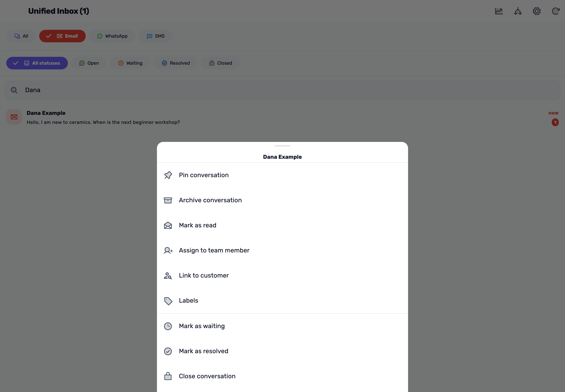This screenshot has height=392, width=565.
Task: Click the person-search icon for Link to customer
Action: (x=168, y=276)
